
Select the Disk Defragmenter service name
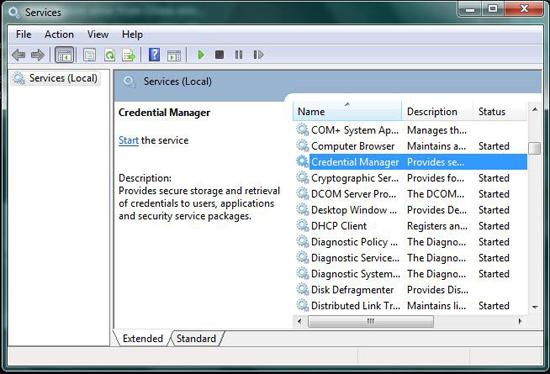pyautogui.click(x=352, y=290)
